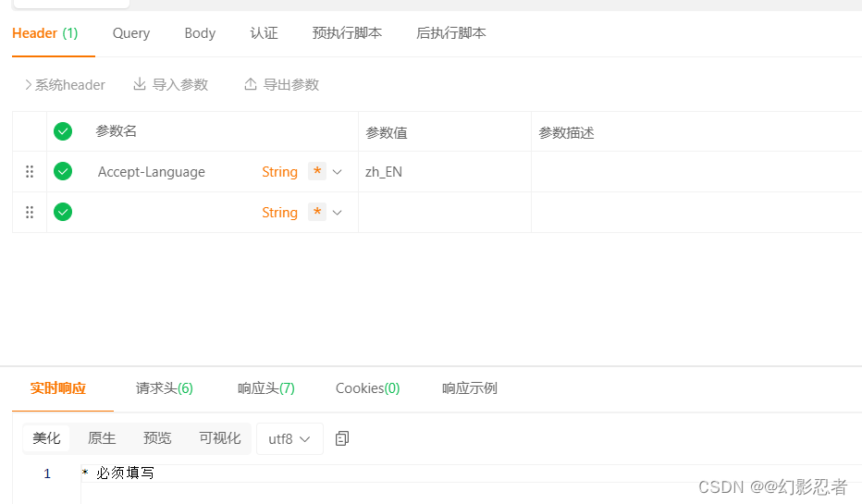Viewport: 862px width, 504px height.
Task: Open the type dropdown on the empty row
Action: (338, 213)
